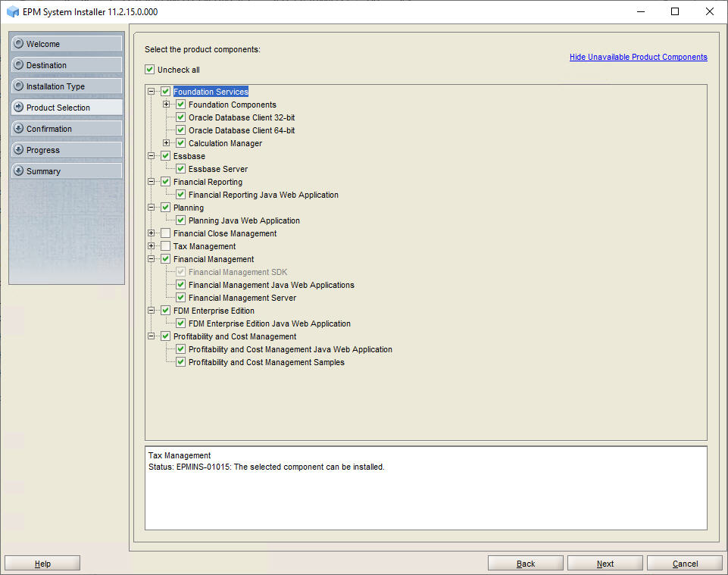728x575 pixels.
Task: Uncheck the Calculation Manager checkbox
Action: pyautogui.click(x=181, y=143)
